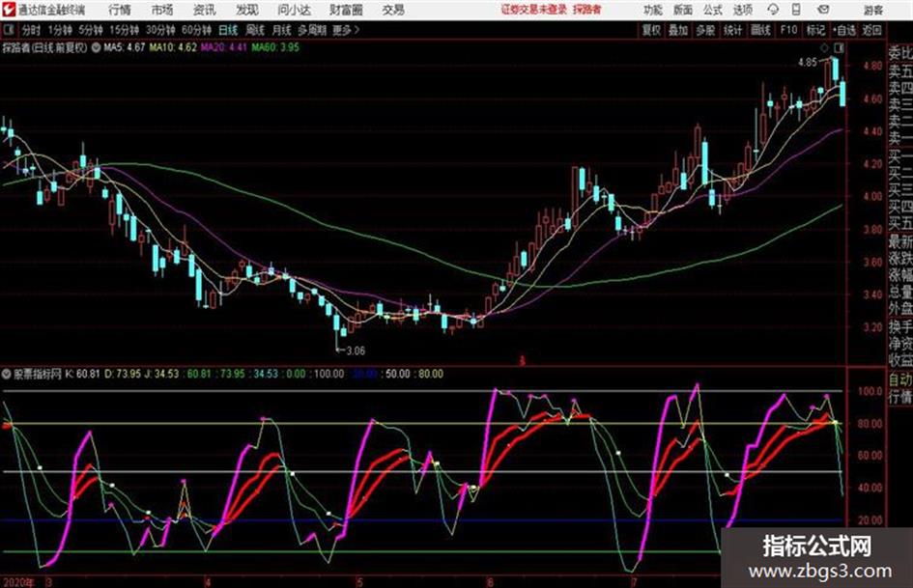The height and width of the screenshot is (588, 913).
Task: Click the 游客 guest account label
Action: (x=873, y=10)
